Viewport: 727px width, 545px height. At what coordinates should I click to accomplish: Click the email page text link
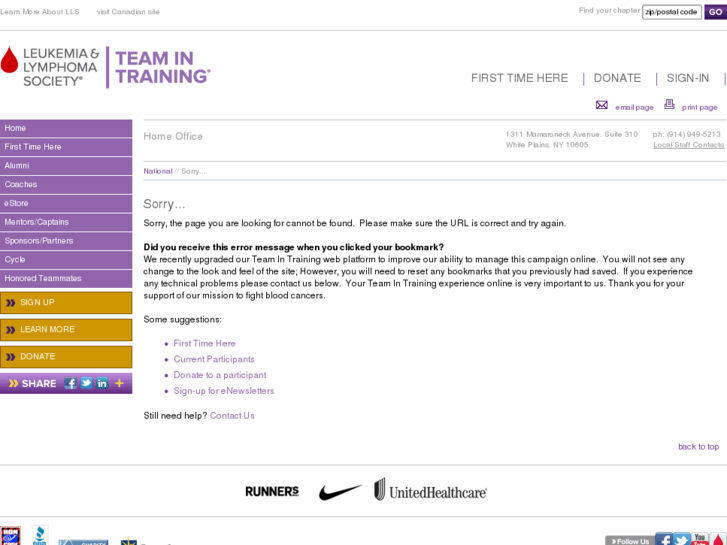coord(634,108)
